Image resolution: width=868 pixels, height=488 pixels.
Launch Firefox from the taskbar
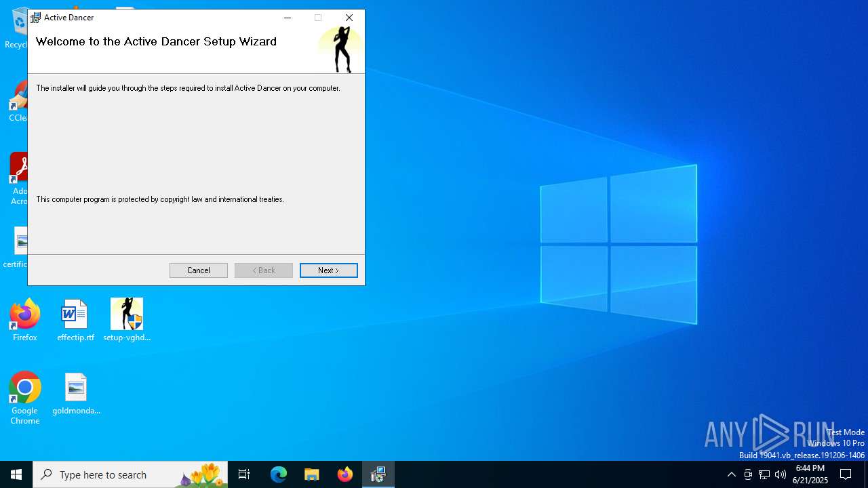pos(345,474)
